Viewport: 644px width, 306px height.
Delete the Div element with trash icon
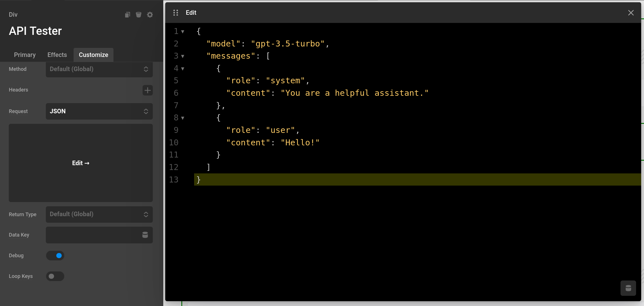139,14
